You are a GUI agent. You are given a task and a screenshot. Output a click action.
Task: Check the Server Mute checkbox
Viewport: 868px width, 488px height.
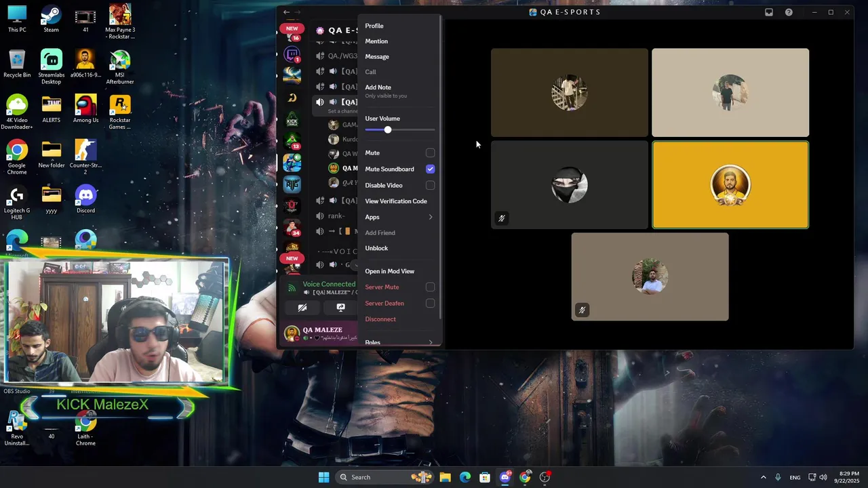430,287
